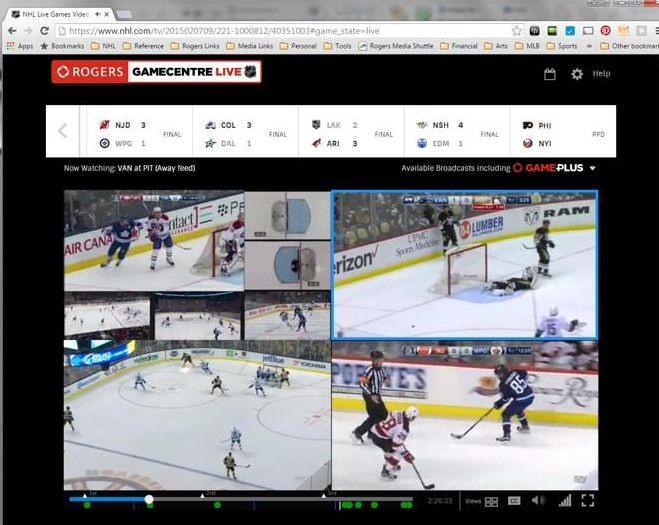Toggle closed captions CC
This screenshot has height=525, width=659.
click(x=514, y=501)
